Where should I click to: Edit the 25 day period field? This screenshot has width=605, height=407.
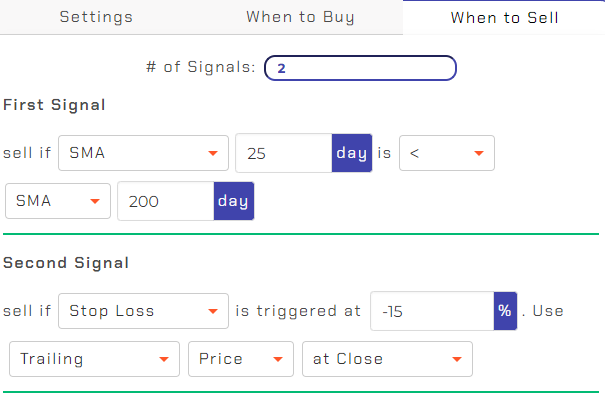[x=284, y=153]
